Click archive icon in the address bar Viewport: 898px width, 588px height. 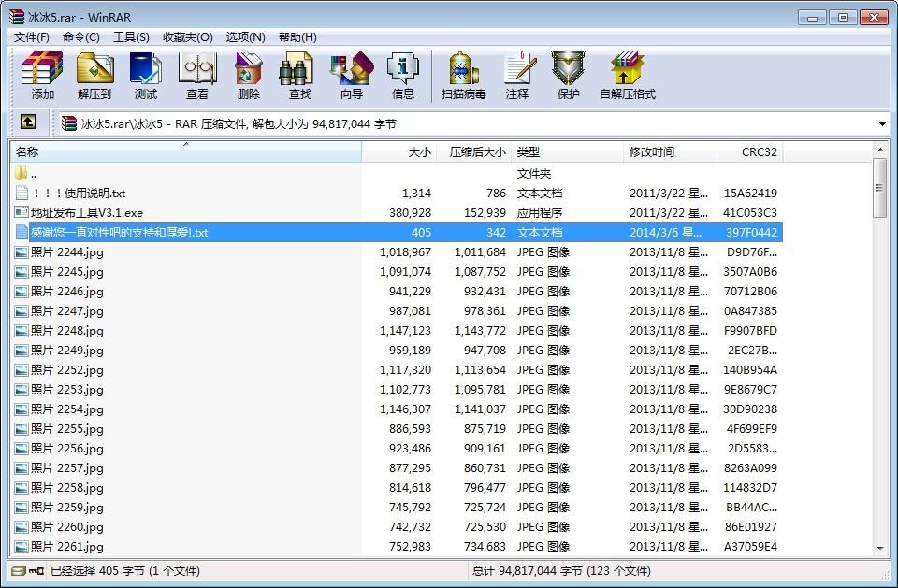click(x=69, y=123)
